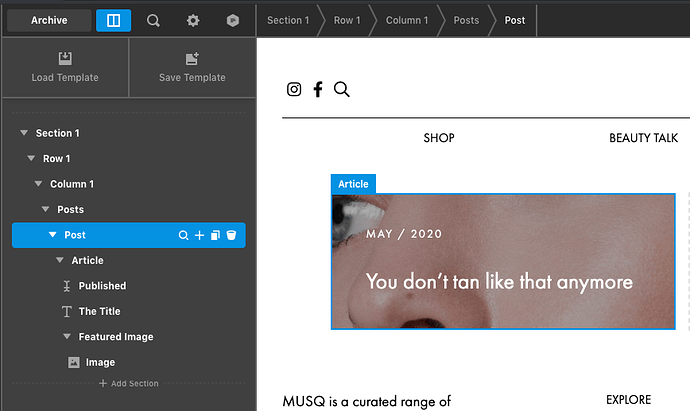Collapse the Section 1 tree node
This screenshot has width=690, height=411.
(24, 133)
